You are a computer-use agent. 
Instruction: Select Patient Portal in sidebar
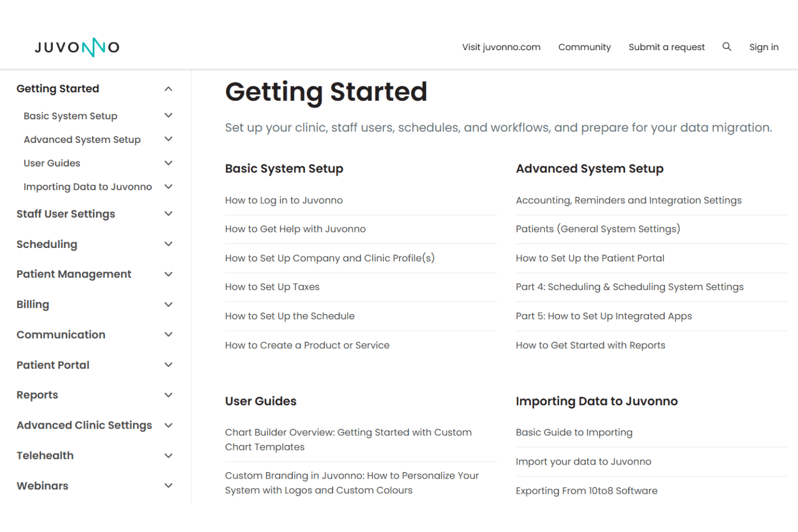tap(53, 365)
